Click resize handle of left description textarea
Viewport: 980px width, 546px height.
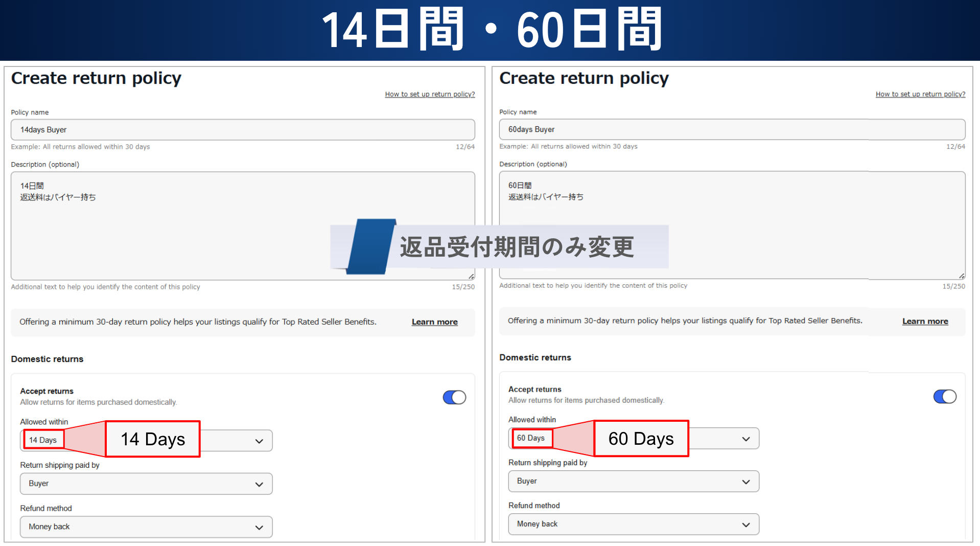(471, 276)
